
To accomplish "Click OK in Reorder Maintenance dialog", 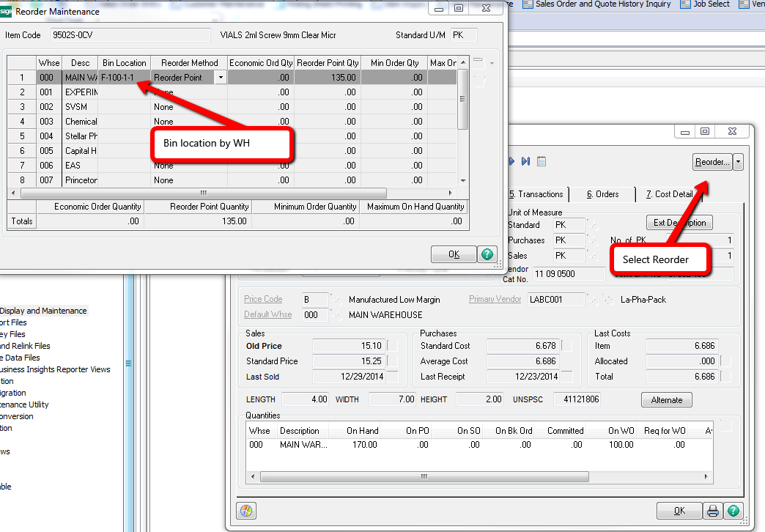I will [x=454, y=254].
